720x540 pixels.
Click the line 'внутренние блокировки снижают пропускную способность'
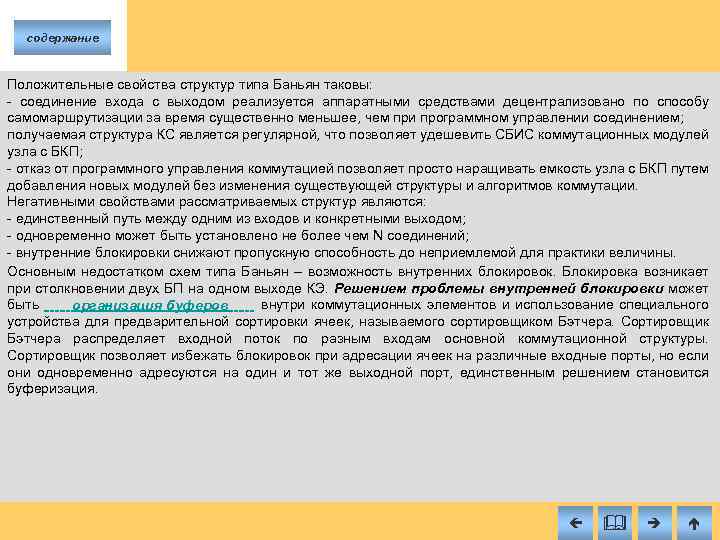342,253
